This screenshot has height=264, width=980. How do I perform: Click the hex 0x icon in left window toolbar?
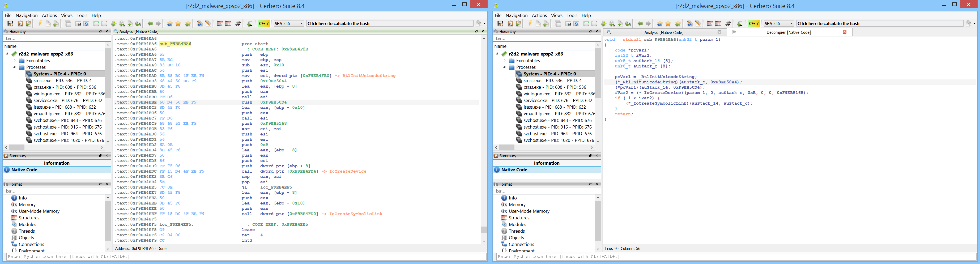pos(138,24)
